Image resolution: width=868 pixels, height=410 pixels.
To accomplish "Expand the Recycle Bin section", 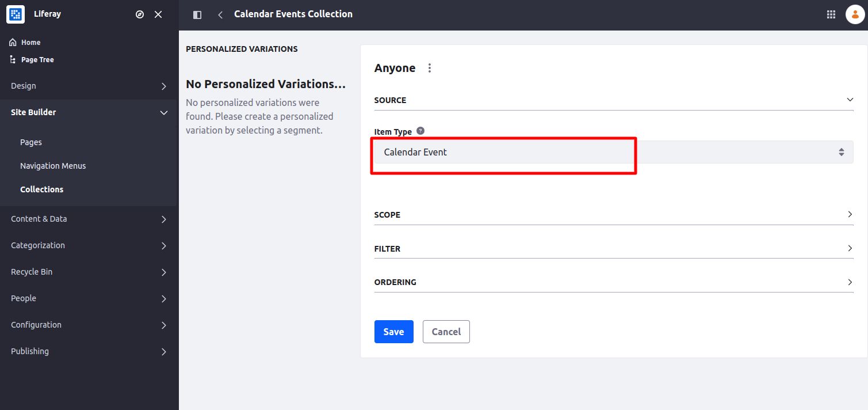I will [x=89, y=272].
